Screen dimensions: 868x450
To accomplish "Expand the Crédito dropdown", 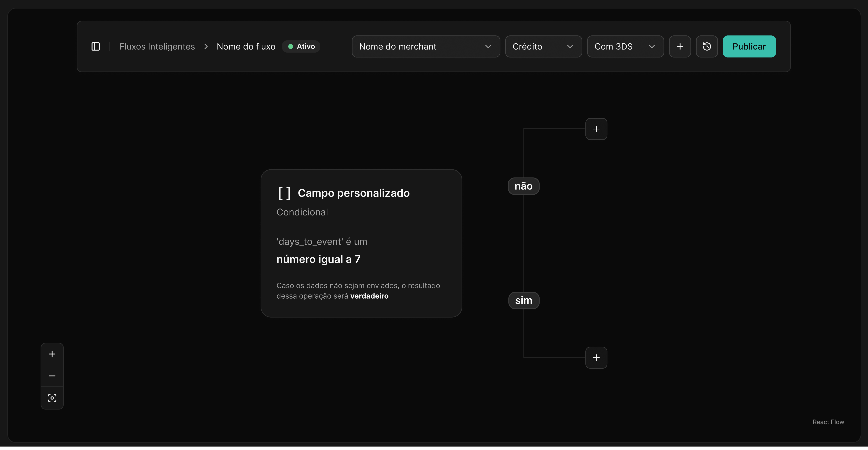I will 543,46.
